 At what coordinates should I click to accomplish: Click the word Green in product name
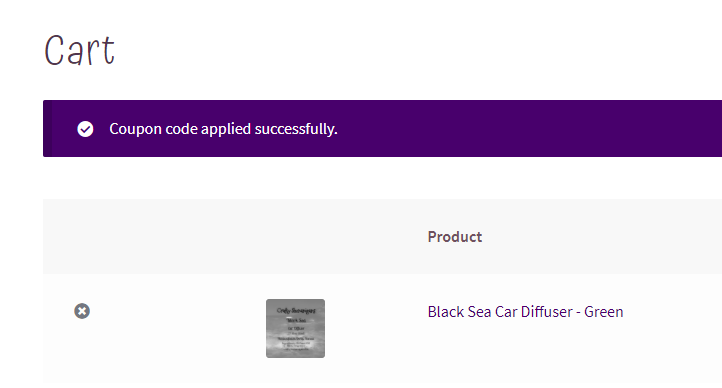603,312
